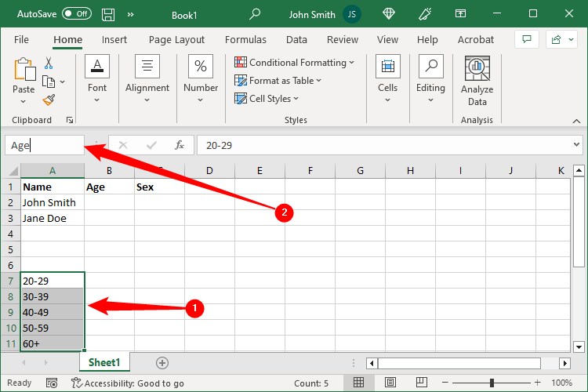This screenshot has width=588, height=392.
Task: Expand Conditional Formatting dropdown
Action: pos(295,63)
